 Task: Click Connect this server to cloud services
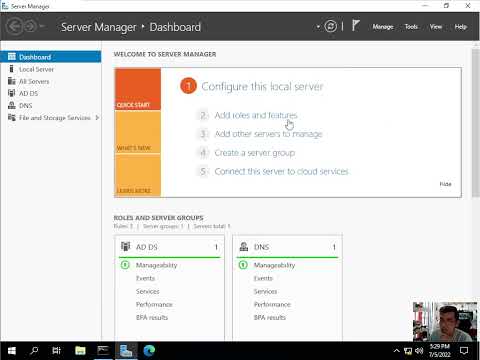click(x=281, y=172)
